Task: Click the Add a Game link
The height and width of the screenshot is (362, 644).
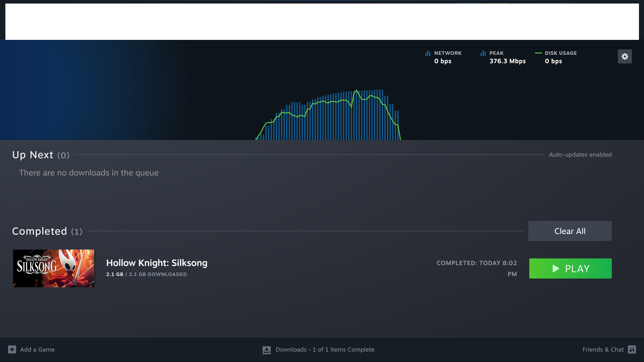Action: [x=37, y=349]
